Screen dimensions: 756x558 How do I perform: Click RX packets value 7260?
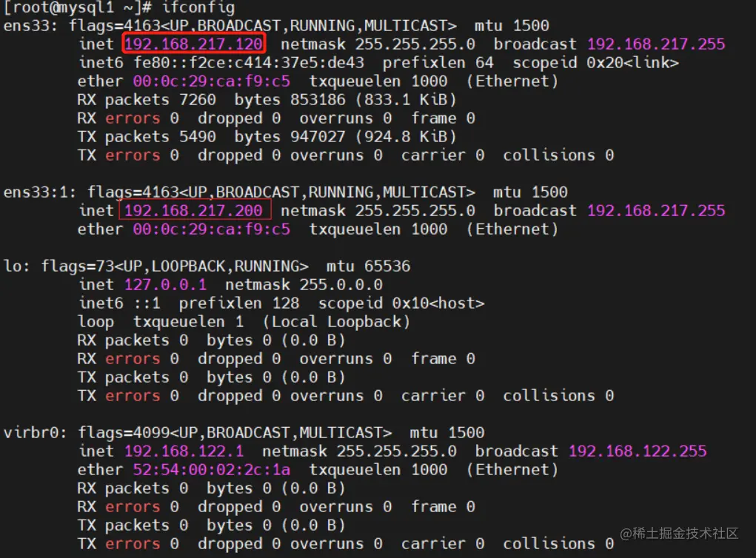click(198, 100)
